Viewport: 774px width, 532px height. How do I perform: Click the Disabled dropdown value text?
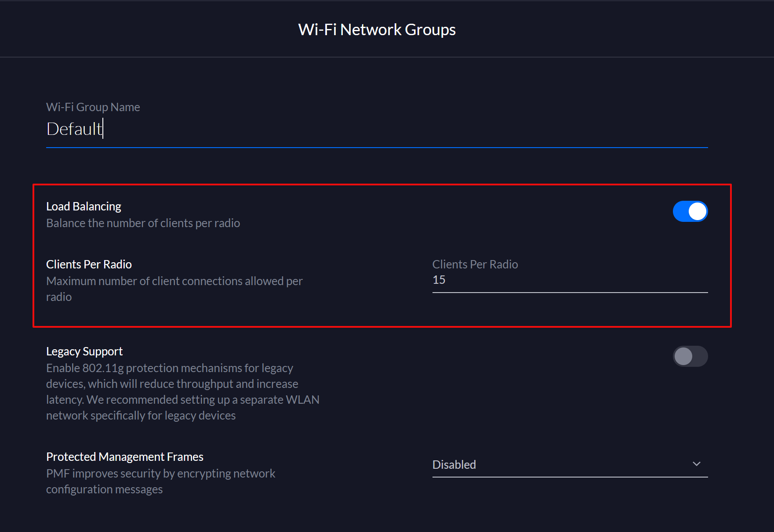(x=454, y=464)
